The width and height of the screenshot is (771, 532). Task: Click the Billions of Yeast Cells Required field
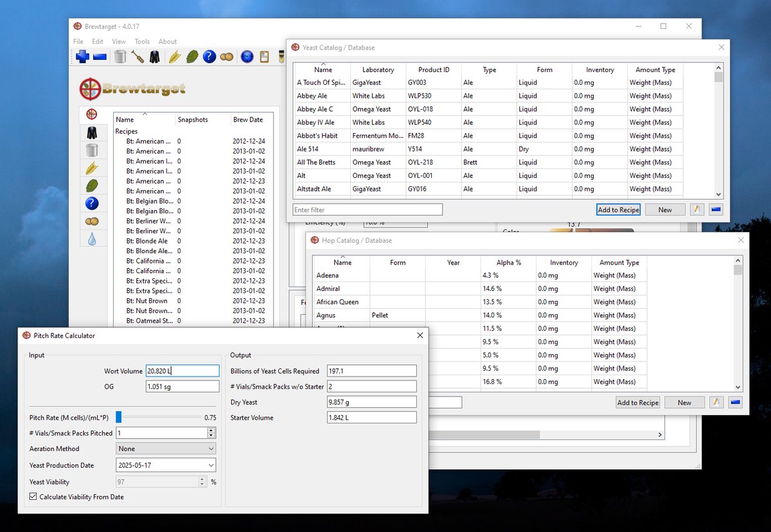pyautogui.click(x=371, y=371)
